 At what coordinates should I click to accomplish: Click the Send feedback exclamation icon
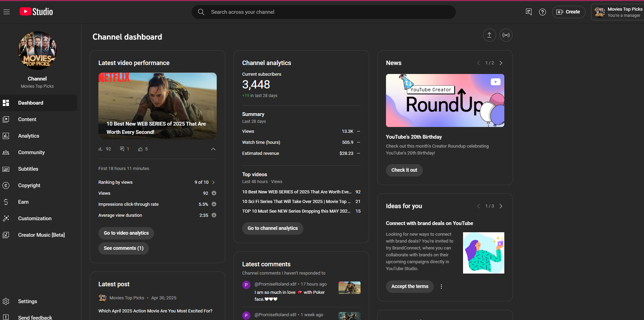[x=6, y=317]
